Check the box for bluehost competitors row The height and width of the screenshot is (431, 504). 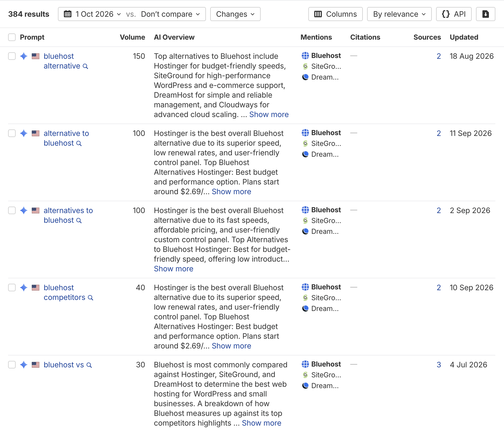coord(12,288)
